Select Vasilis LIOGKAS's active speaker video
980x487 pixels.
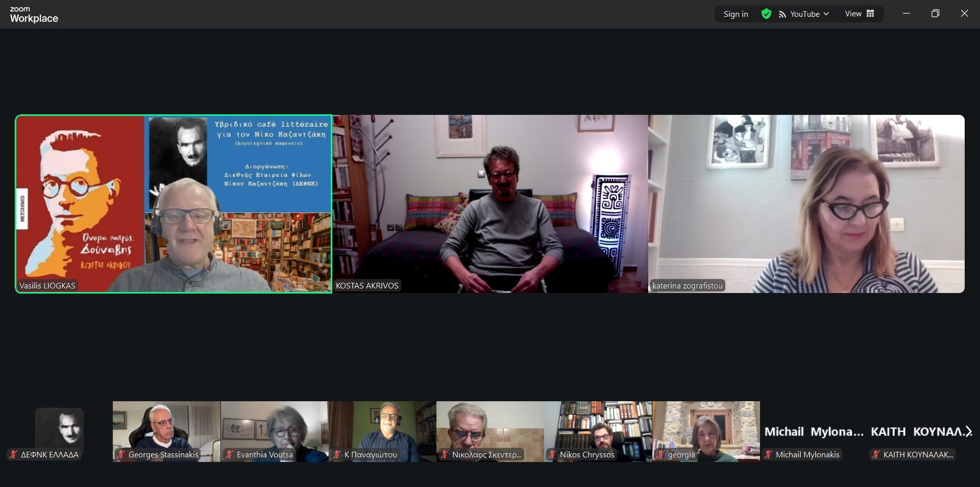[174, 204]
